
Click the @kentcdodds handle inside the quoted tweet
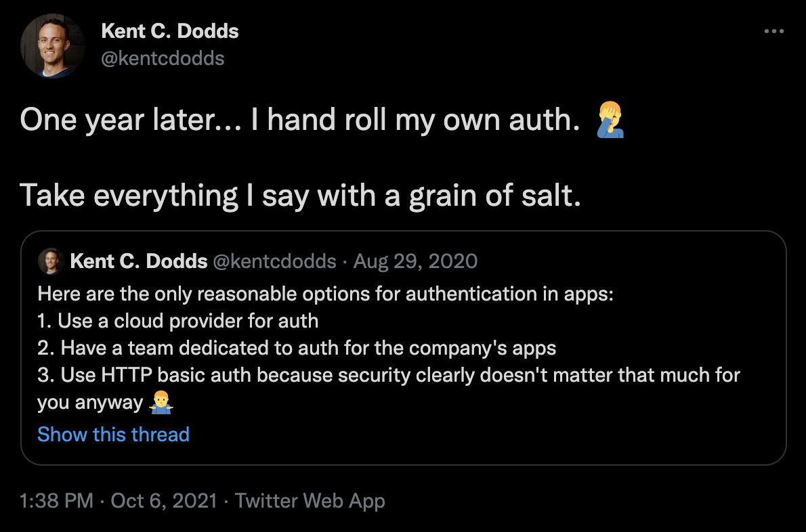pyautogui.click(x=274, y=261)
